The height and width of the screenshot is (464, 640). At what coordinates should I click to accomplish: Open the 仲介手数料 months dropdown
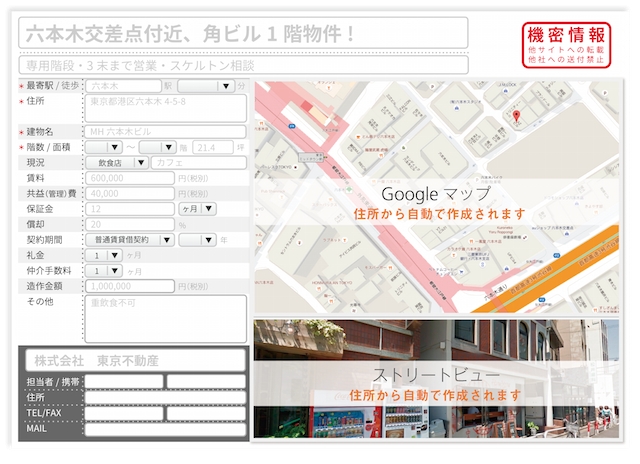103,271
